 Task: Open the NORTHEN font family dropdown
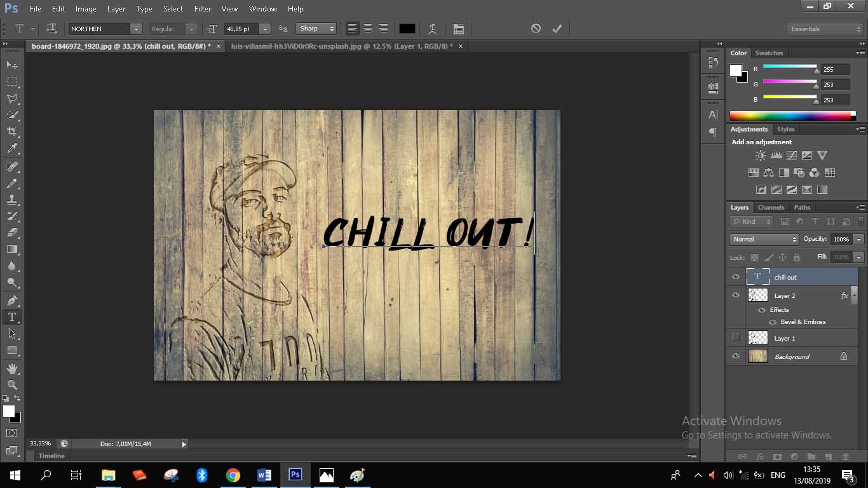click(x=135, y=29)
